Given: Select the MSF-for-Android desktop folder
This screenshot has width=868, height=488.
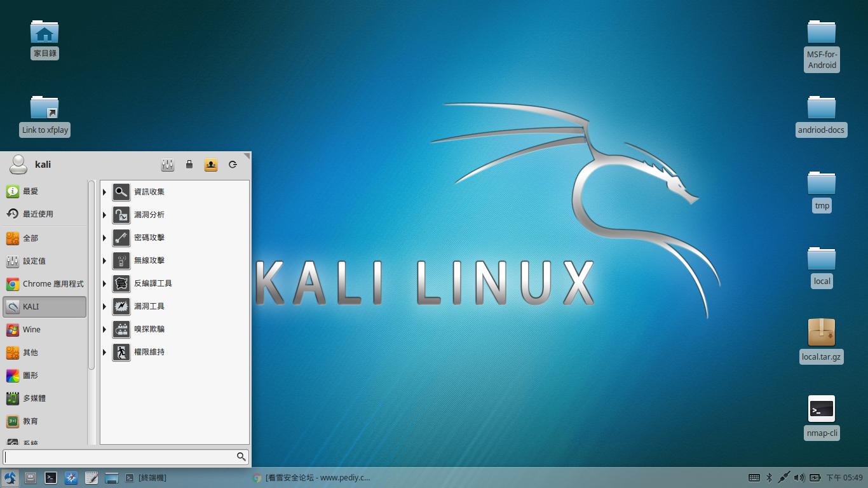Looking at the screenshot, I should coord(822,45).
